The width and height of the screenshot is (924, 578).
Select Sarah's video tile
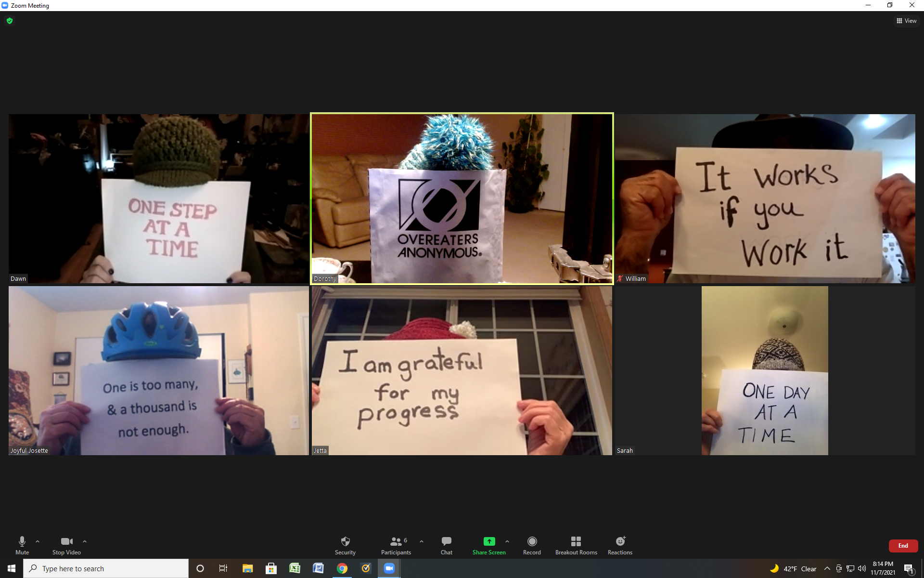click(x=765, y=370)
